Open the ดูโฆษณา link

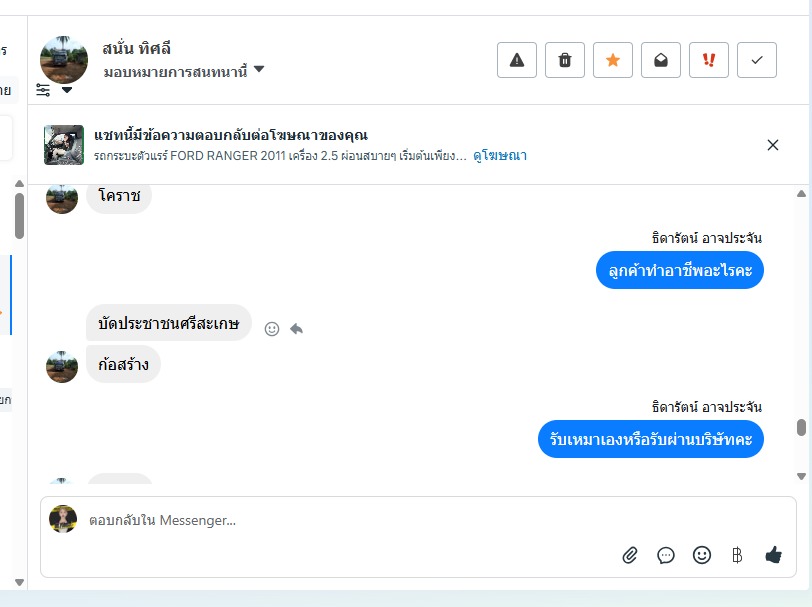500,156
